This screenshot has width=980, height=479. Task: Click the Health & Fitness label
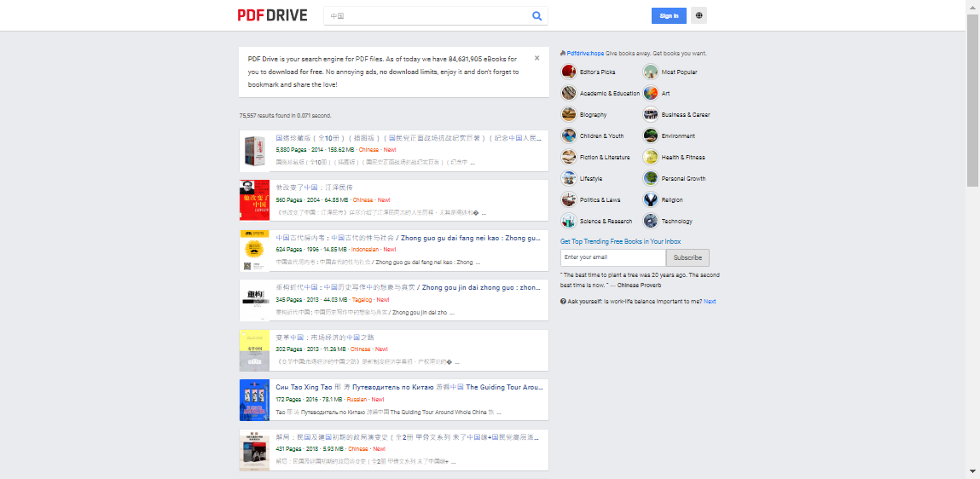(683, 158)
